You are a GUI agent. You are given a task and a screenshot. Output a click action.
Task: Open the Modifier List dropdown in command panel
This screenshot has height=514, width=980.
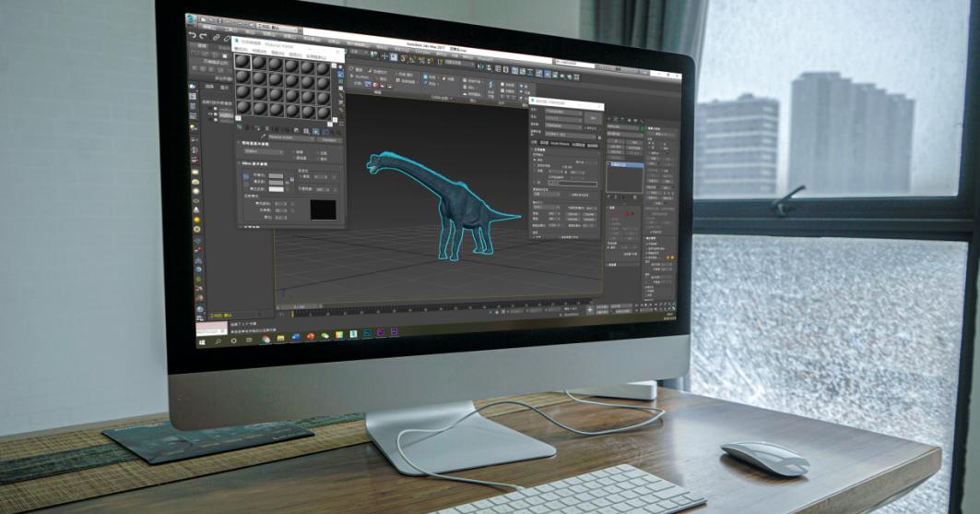(625, 134)
